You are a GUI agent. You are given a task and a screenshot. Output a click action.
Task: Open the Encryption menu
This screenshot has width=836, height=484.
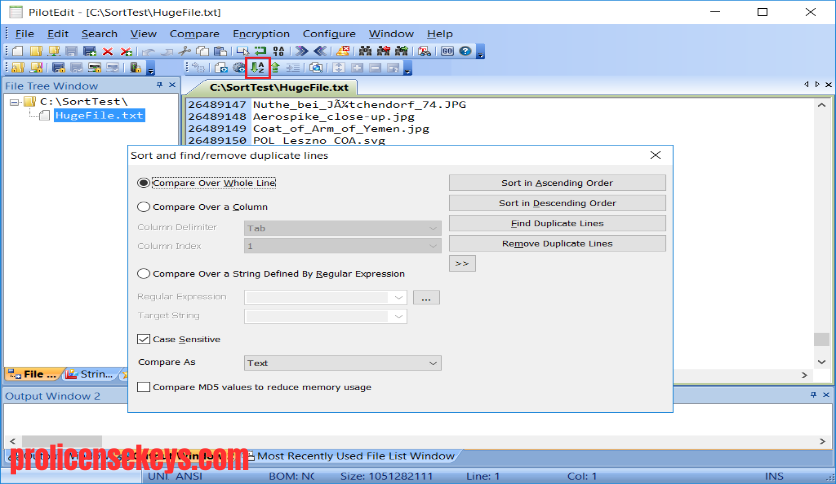261,34
